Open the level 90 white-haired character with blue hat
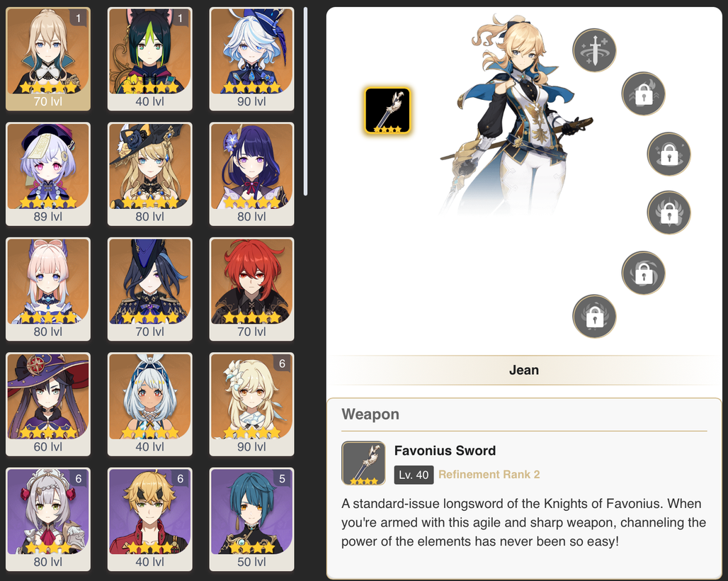 click(251, 59)
